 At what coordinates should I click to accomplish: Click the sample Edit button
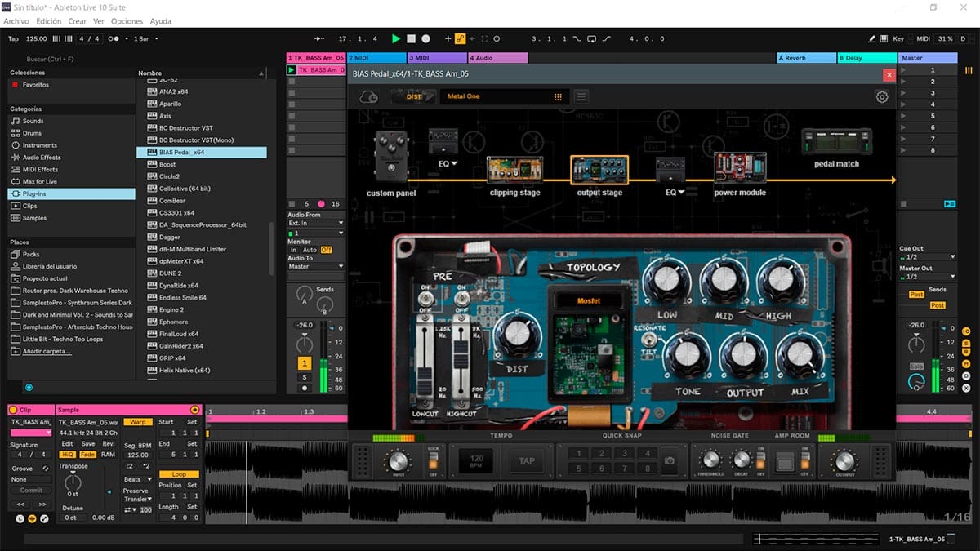point(68,443)
